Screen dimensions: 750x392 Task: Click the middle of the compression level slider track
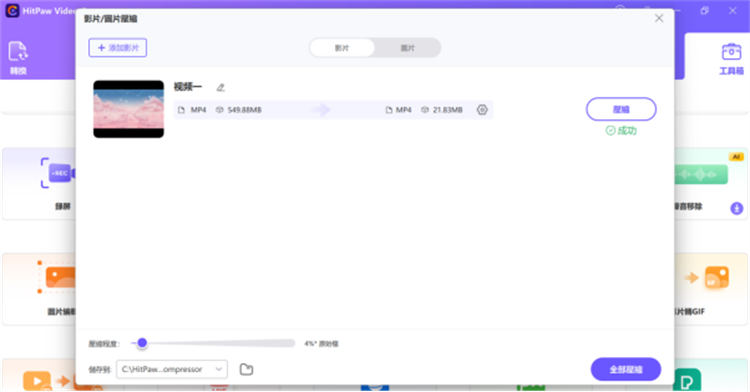[x=213, y=343]
